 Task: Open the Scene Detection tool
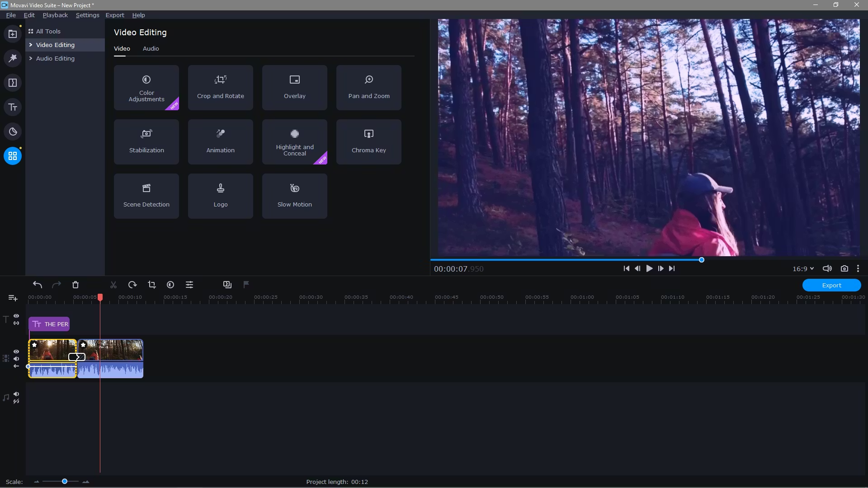pos(146,196)
